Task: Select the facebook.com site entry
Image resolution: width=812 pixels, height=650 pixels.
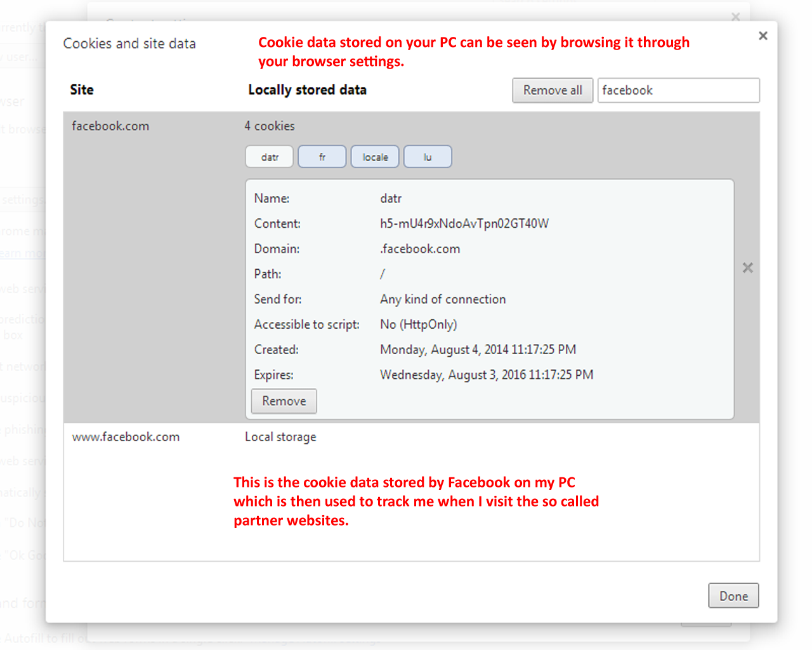Action: (110, 126)
